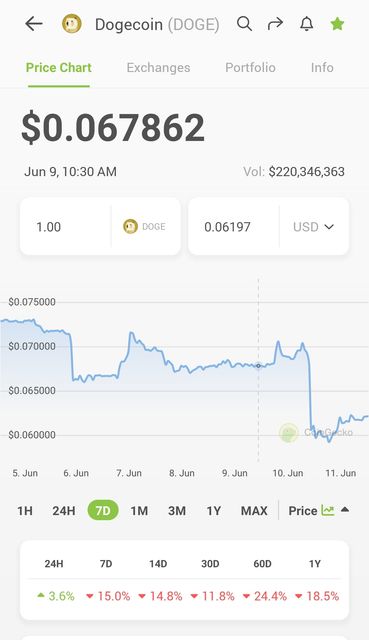Select the 7D chart range pill

103,511
